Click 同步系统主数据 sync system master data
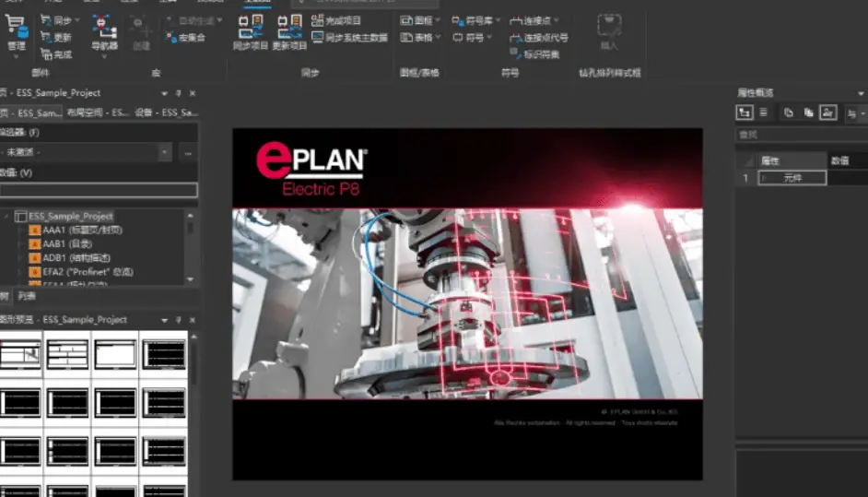 click(x=349, y=37)
